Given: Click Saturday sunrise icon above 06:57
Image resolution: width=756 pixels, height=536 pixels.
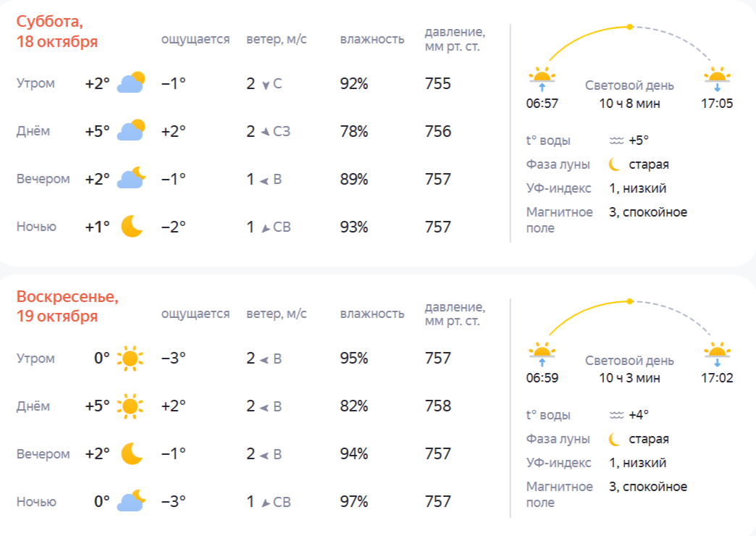Looking at the screenshot, I should [x=542, y=78].
